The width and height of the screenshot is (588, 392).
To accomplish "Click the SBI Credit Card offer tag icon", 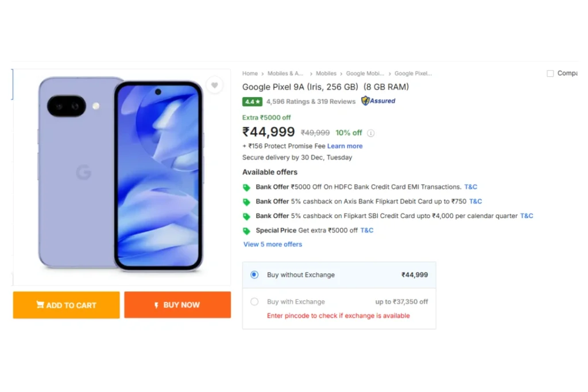I will coord(247,216).
